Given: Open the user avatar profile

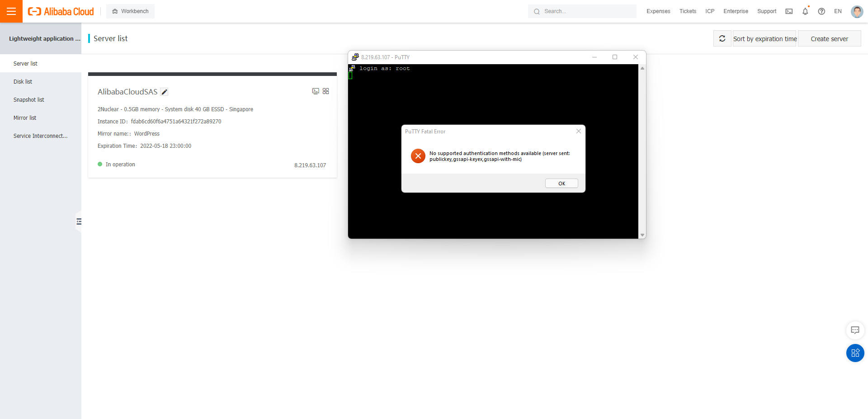Looking at the screenshot, I should [x=857, y=11].
